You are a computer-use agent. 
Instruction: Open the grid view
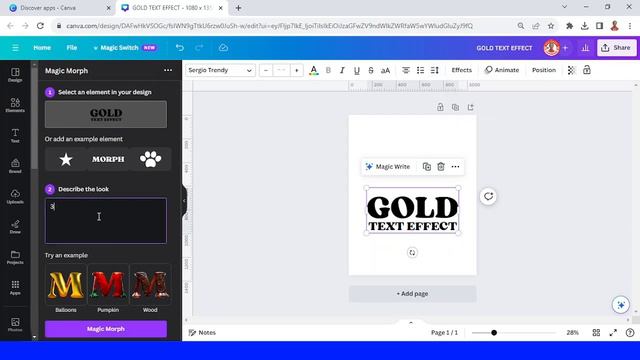tap(596, 333)
